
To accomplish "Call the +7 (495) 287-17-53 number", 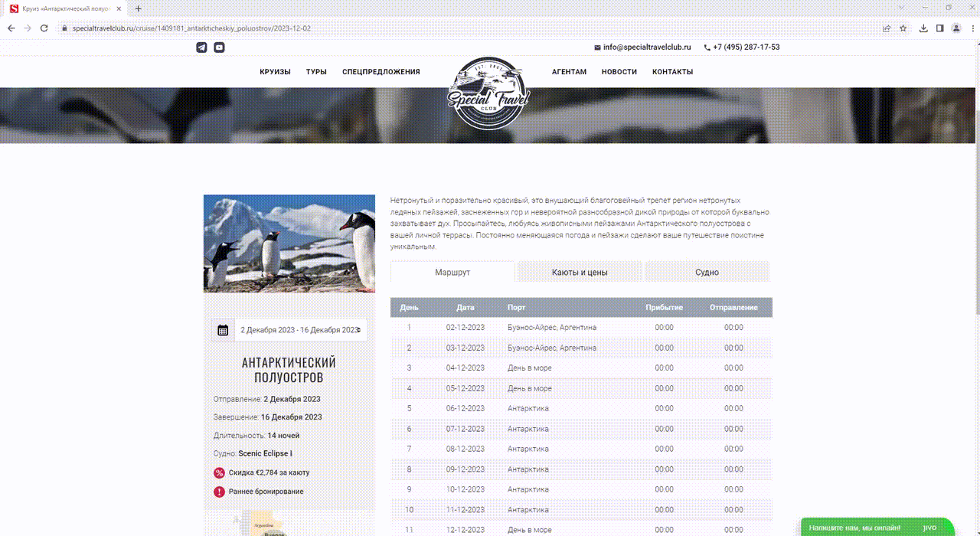I will pos(746,47).
